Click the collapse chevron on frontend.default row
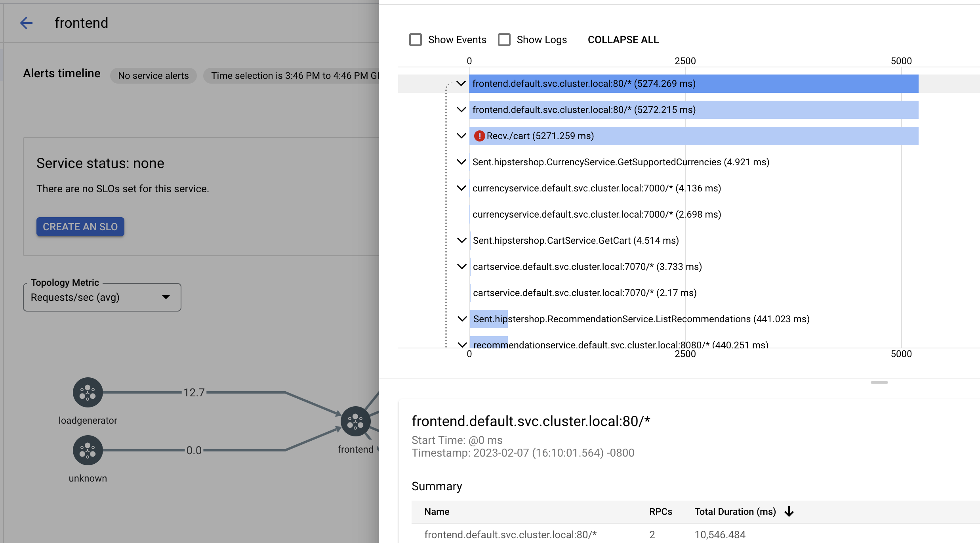 [x=461, y=83]
